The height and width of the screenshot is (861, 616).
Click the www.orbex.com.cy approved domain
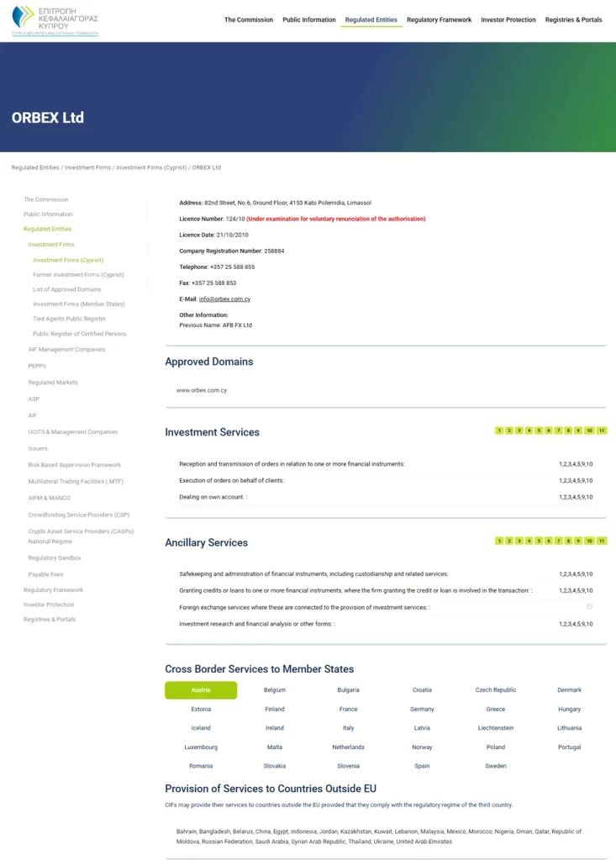tap(202, 390)
